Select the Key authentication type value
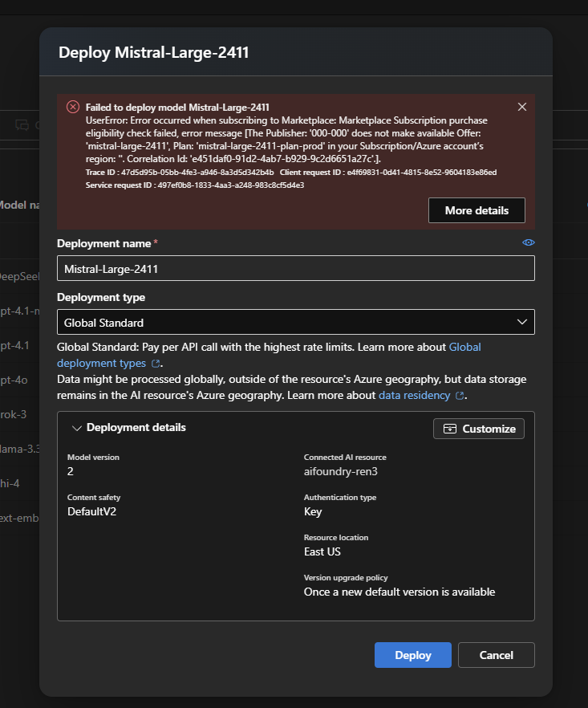Screen dimensions: 588x708 coord(313,512)
